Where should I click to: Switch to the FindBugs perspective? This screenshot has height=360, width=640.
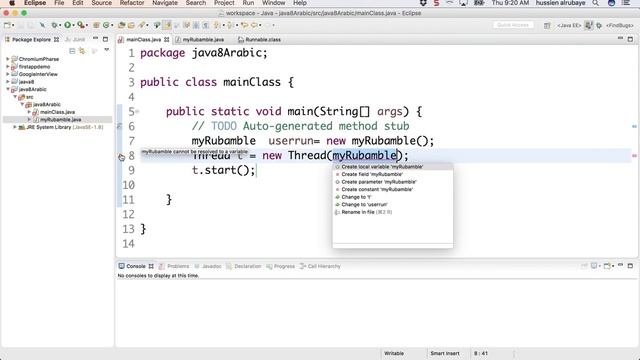tap(620, 26)
